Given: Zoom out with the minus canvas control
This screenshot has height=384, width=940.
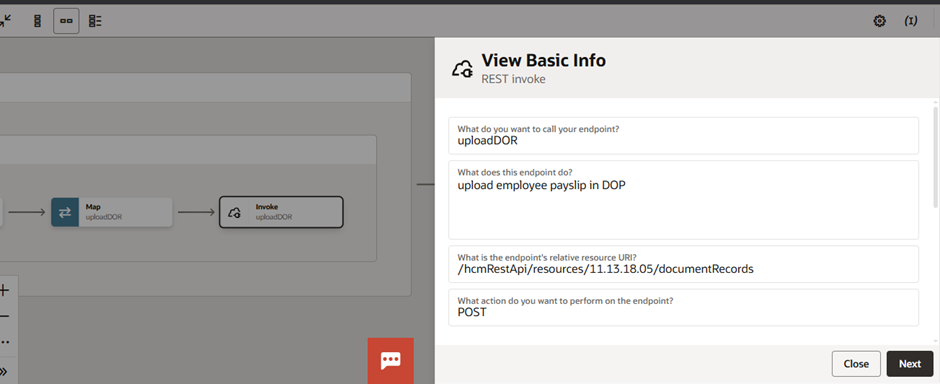Looking at the screenshot, I should (x=5, y=316).
